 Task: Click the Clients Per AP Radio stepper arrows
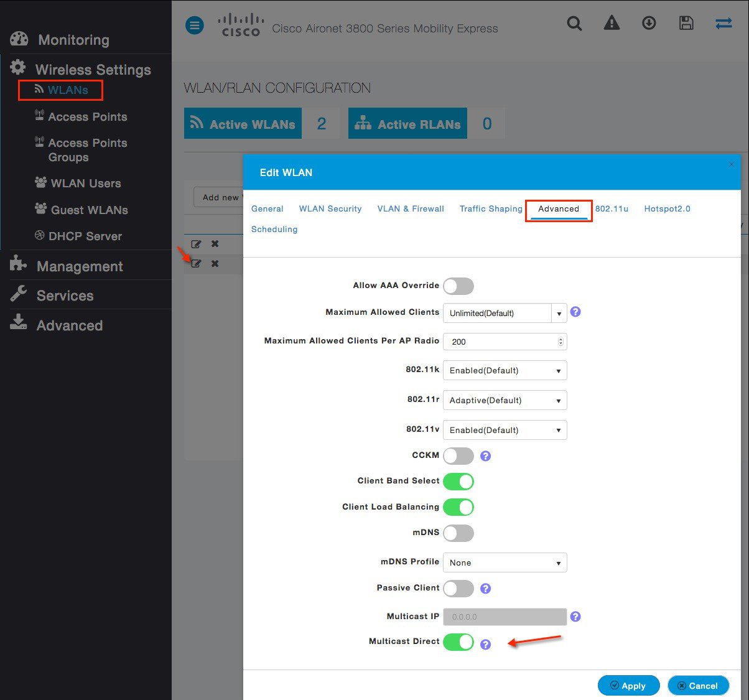[561, 342]
